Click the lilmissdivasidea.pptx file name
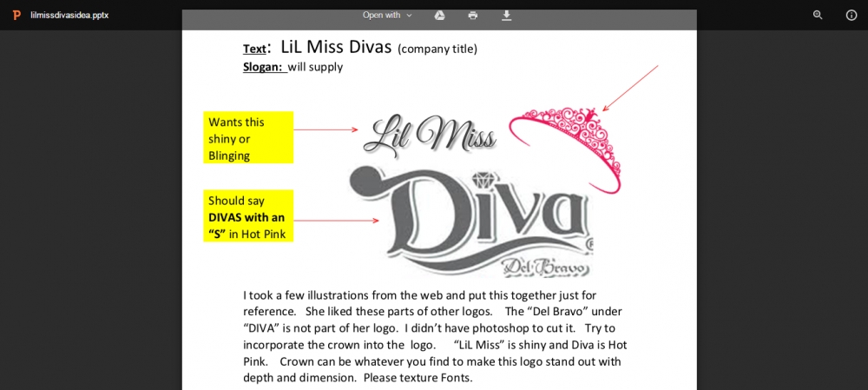Viewport: 868px width, 390px height. click(x=69, y=15)
